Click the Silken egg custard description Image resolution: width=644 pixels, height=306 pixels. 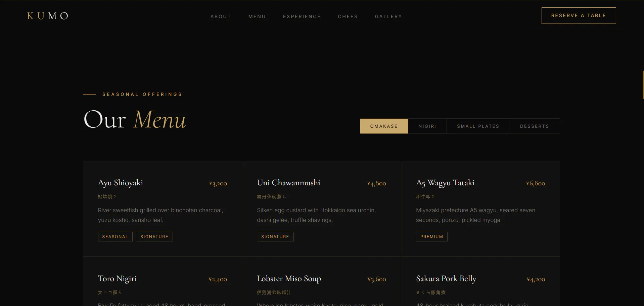coord(316,215)
